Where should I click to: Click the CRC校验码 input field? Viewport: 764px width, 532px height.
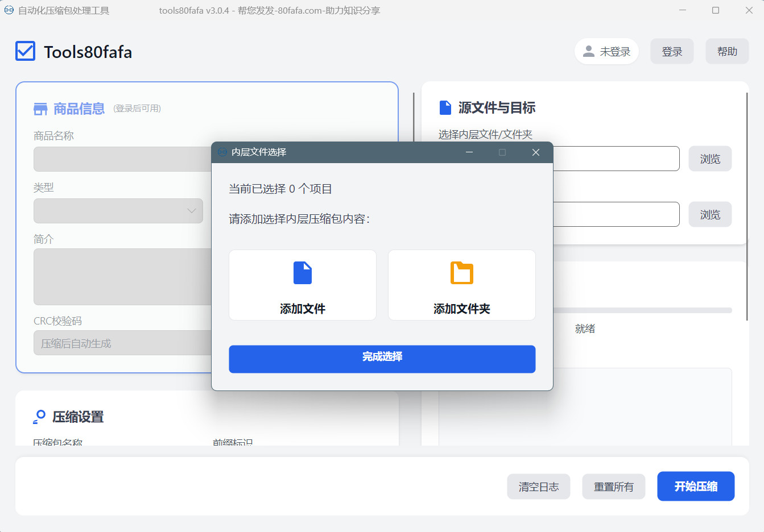point(122,343)
